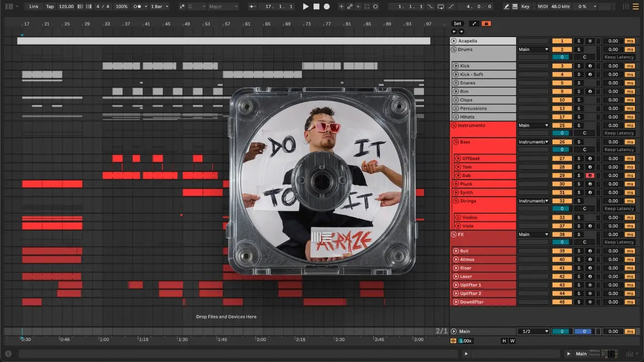
Task: Open the Main track 1/2 output dropdown
Action: pos(533,331)
